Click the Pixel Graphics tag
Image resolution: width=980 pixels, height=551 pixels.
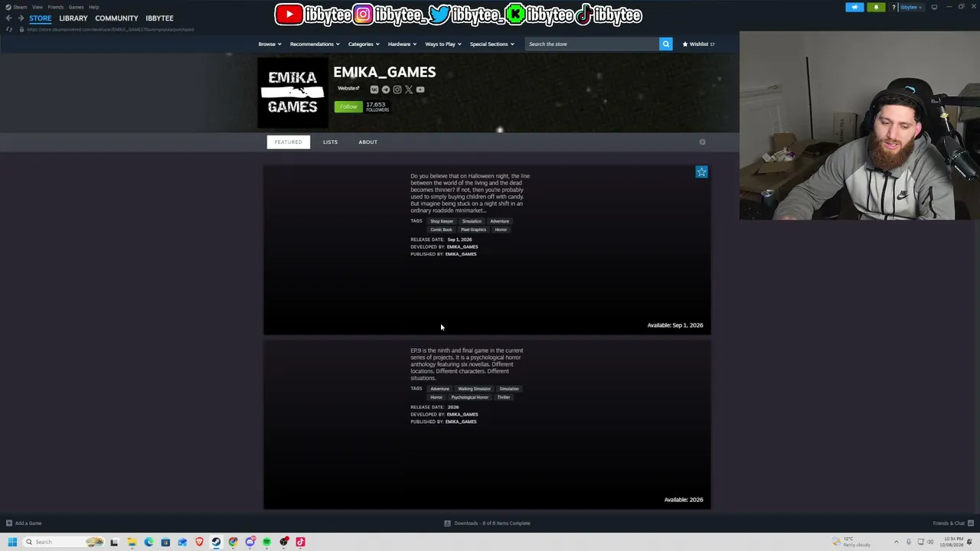(473, 230)
